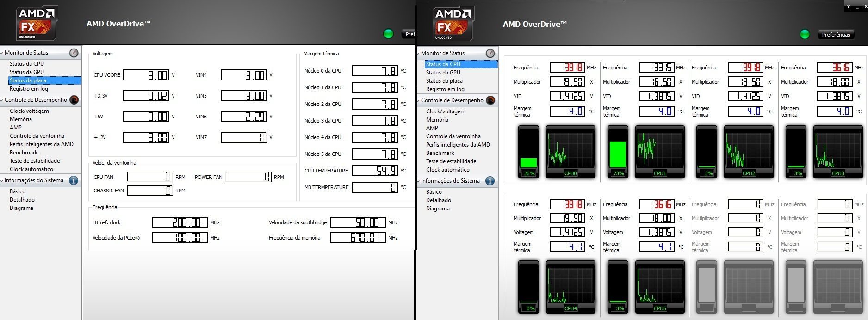Viewport: 868px width, 320px height.
Task: Open Perfis inteligentes da AMD in right window
Action: point(458,145)
